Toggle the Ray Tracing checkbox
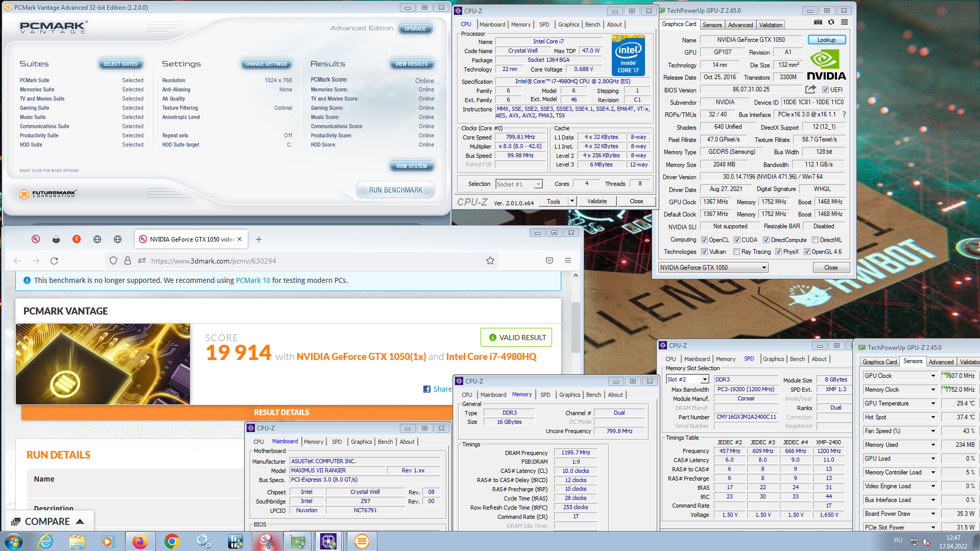The width and height of the screenshot is (980, 551). click(736, 252)
